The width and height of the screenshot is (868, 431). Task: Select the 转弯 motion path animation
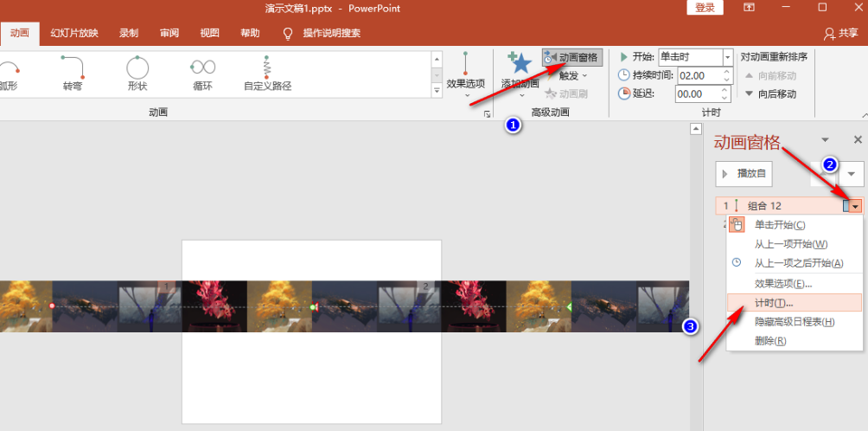[72, 73]
